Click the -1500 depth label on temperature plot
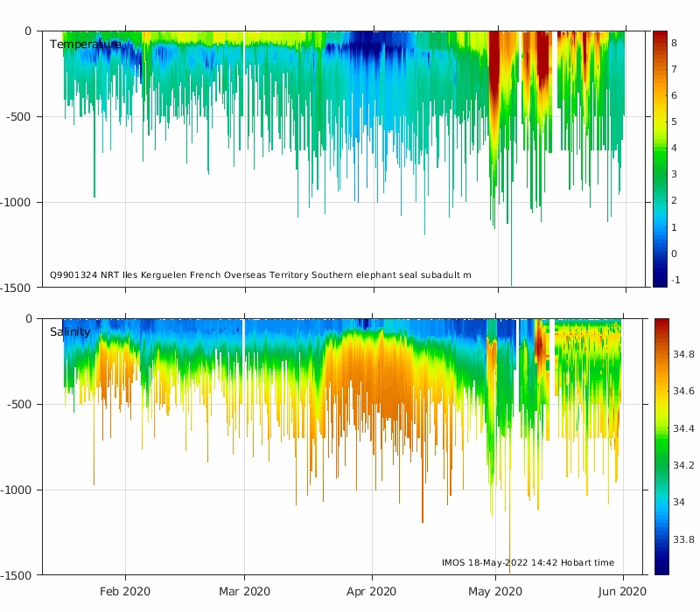Viewport: 700px width, 612px height. point(16,289)
